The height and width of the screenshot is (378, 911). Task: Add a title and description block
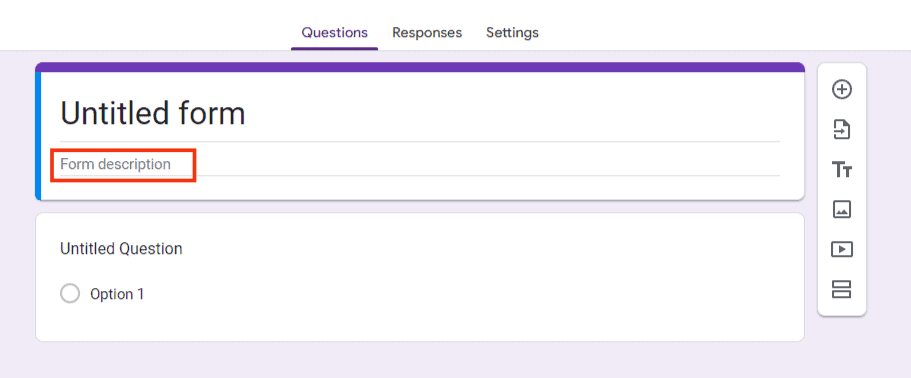point(842,170)
